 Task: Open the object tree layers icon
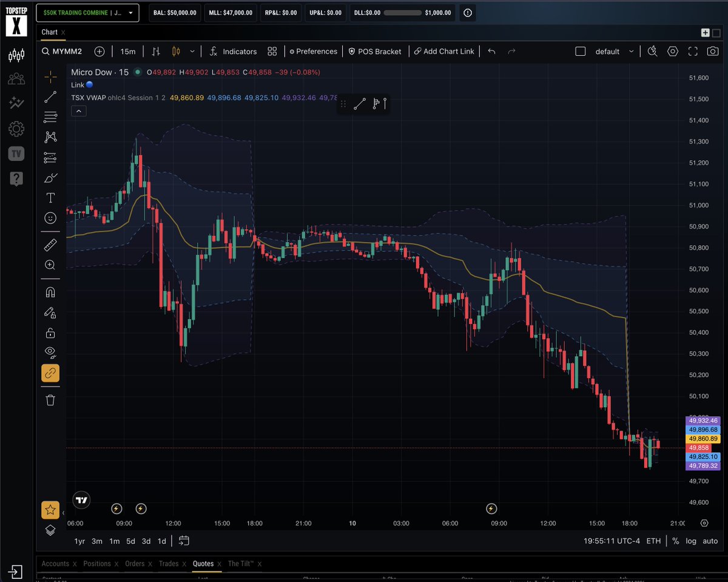click(50, 530)
